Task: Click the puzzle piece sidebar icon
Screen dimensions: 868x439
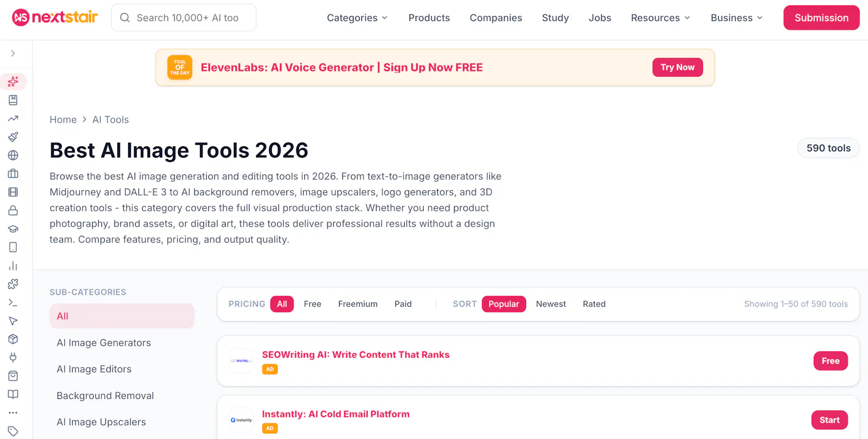Action: 13,284
